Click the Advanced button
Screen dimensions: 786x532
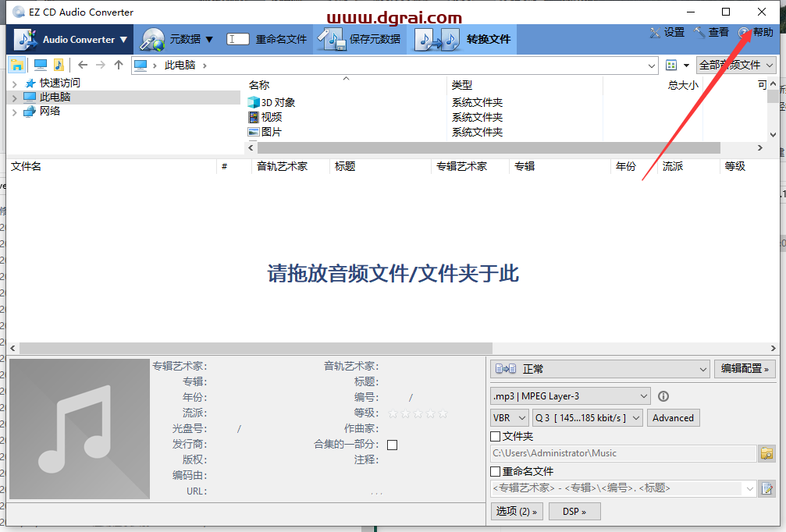(674, 418)
